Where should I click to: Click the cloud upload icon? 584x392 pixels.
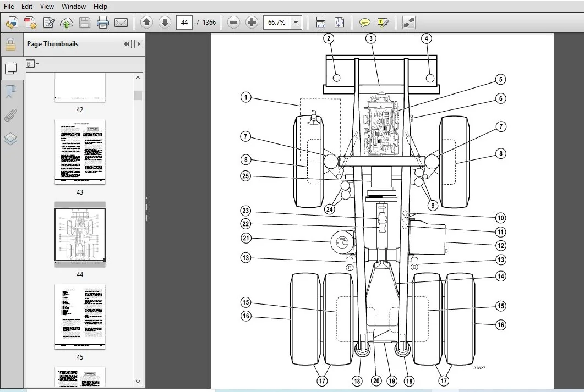(67, 23)
